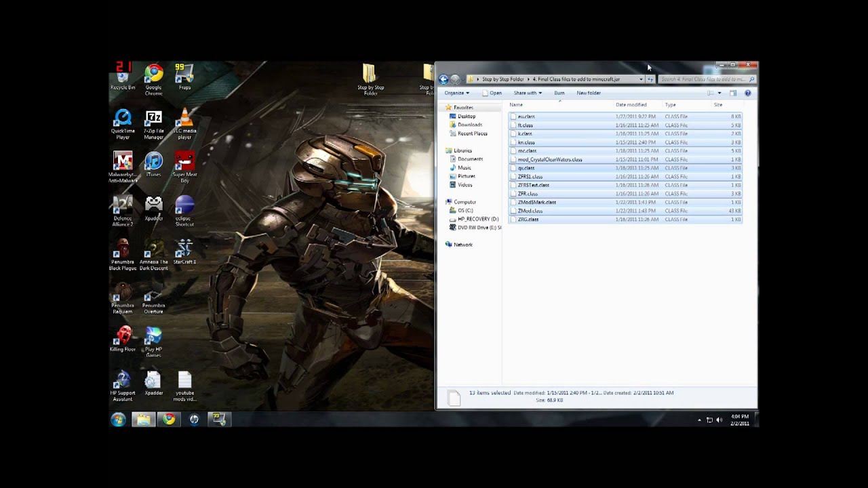Click the Open toolbar button
868x488 pixels.
492,93
